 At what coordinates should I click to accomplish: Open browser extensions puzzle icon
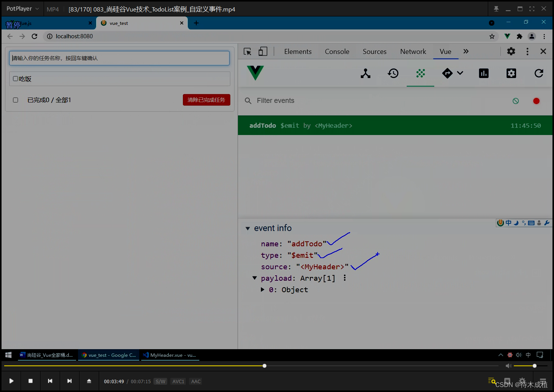click(520, 36)
